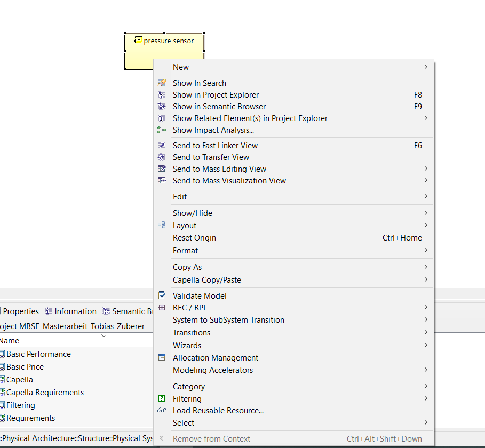Screen dimensions: 485x448
Task: Select the Filtering row in the list
Action: point(76,405)
